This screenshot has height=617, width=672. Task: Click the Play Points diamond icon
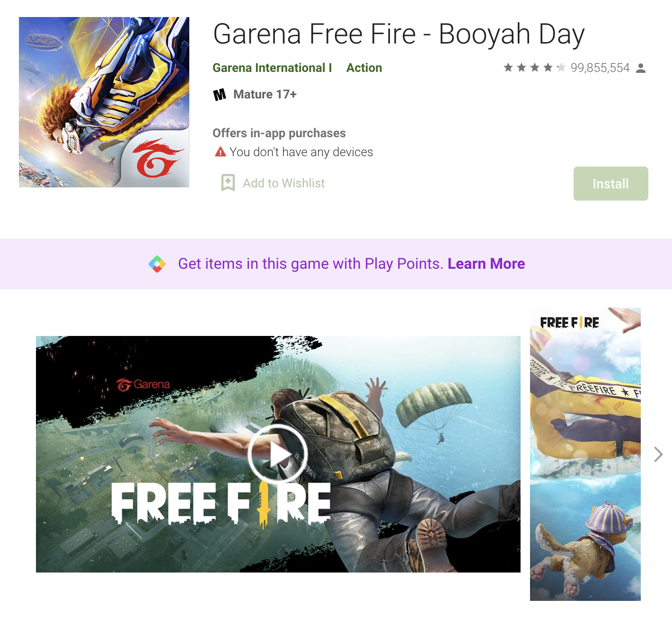tap(157, 264)
